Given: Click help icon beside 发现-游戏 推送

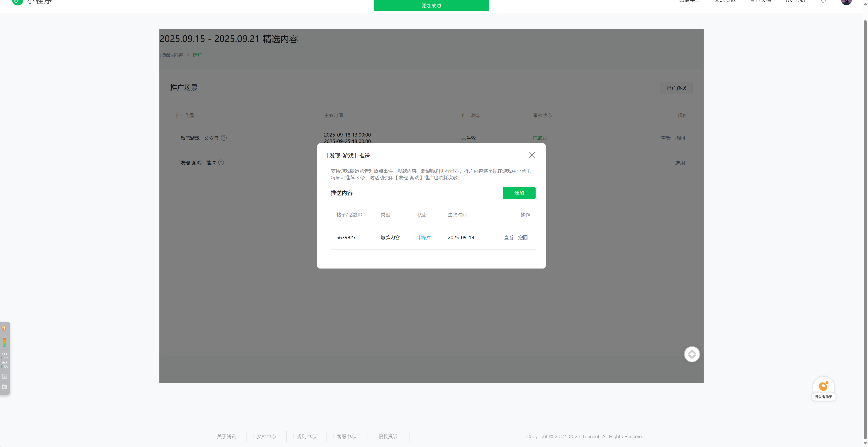Looking at the screenshot, I should tap(221, 162).
